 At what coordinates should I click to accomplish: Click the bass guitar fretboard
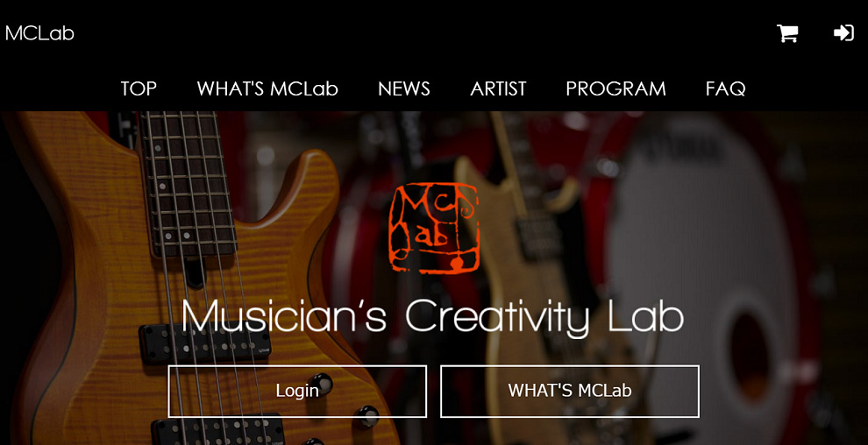click(x=187, y=182)
